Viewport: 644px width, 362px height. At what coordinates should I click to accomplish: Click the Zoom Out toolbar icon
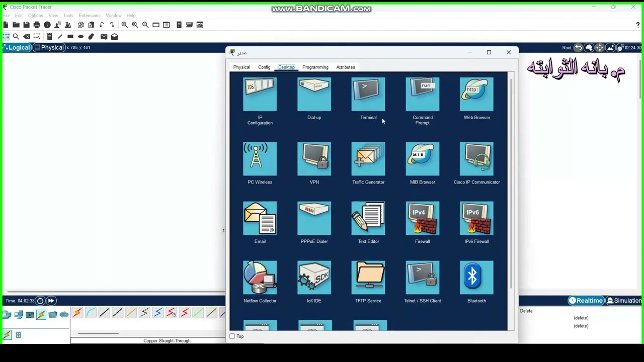point(145,25)
